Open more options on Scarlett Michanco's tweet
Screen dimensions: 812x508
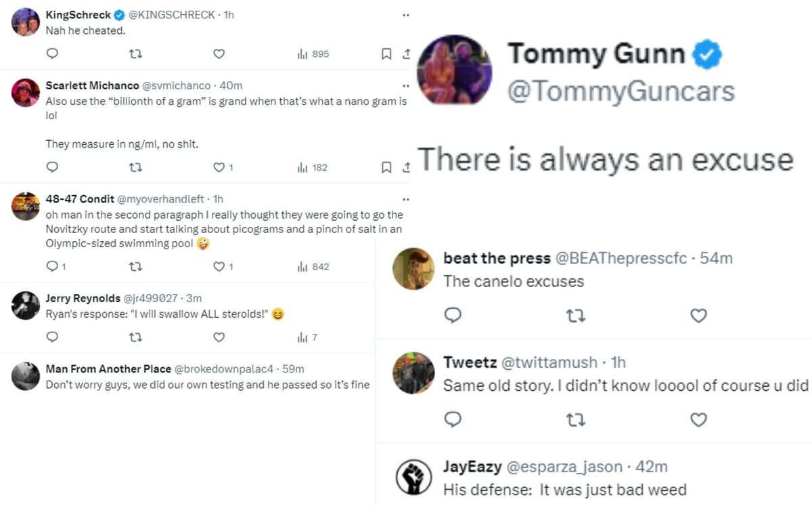tap(405, 85)
